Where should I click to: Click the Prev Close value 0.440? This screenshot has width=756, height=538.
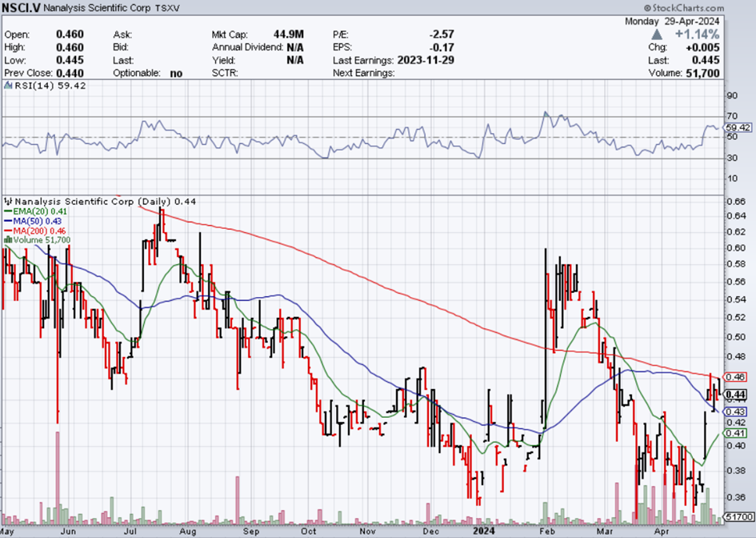coord(70,74)
